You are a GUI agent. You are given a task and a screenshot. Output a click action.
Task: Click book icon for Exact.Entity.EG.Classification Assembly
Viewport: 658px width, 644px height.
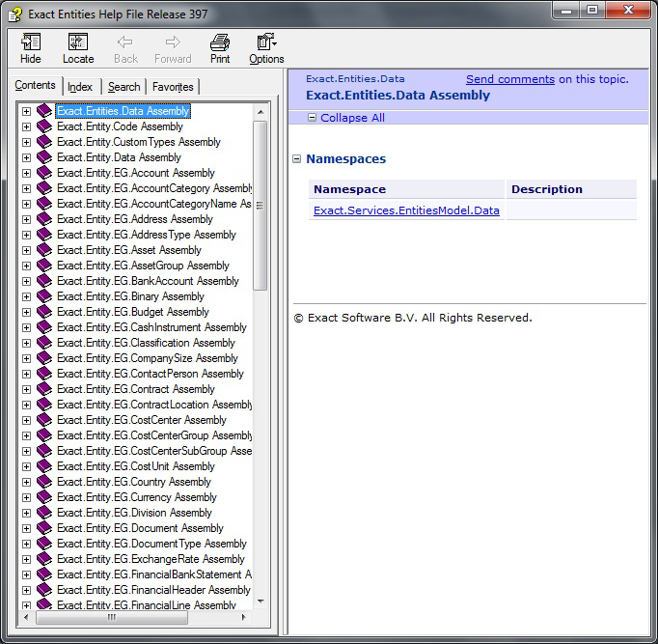point(44,343)
